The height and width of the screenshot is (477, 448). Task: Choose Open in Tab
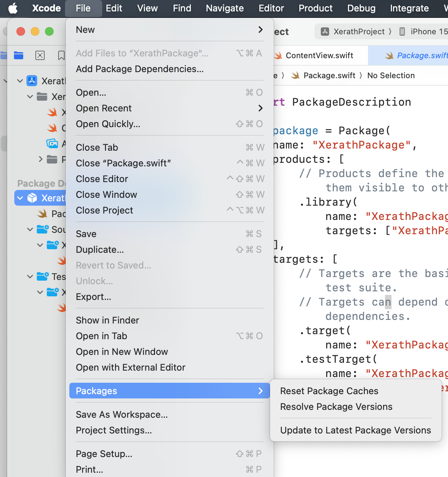coord(170,336)
